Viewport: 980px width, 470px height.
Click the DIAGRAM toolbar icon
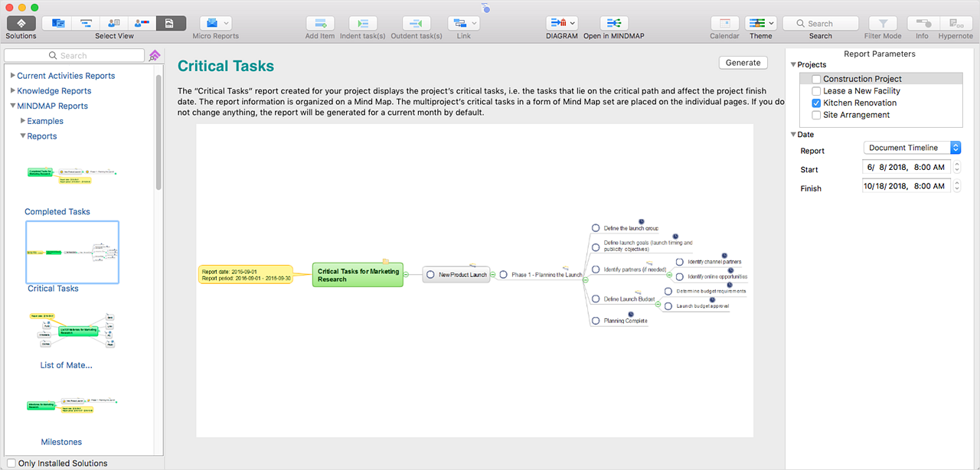(557, 23)
